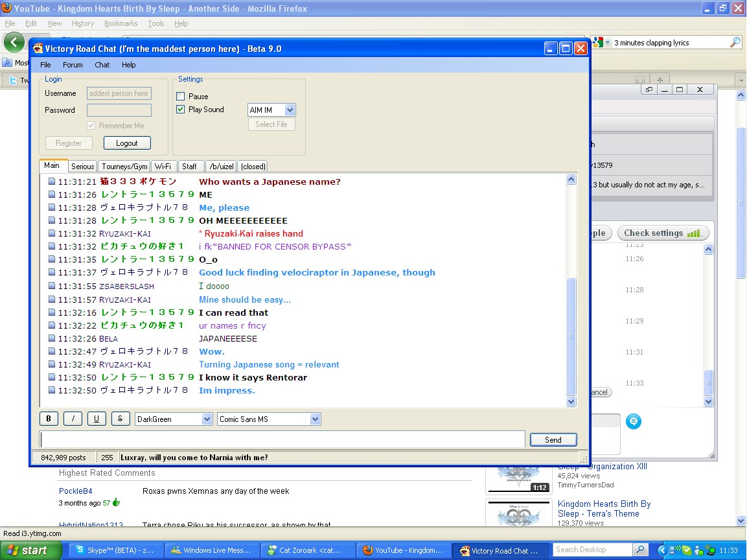Expand the DarkGreen color dropdown
The width and height of the screenshot is (747, 560).
coord(207,419)
